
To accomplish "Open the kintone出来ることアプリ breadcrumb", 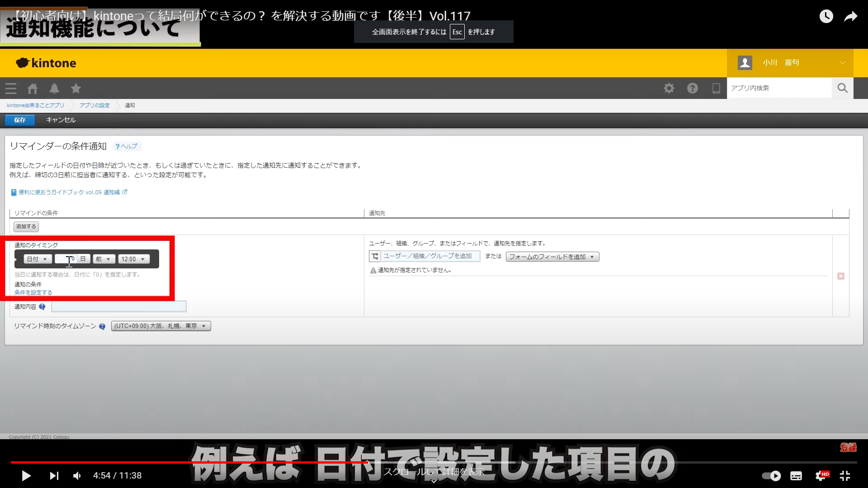I will (35, 105).
